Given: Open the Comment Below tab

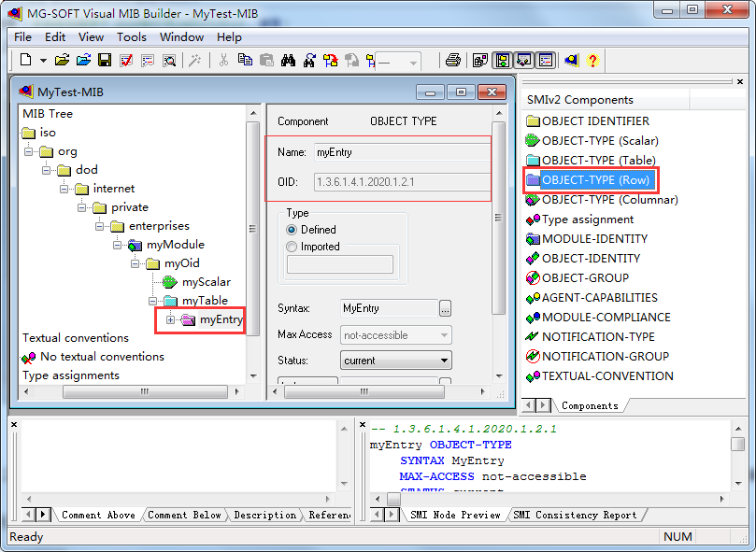Looking at the screenshot, I should click(x=184, y=515).
